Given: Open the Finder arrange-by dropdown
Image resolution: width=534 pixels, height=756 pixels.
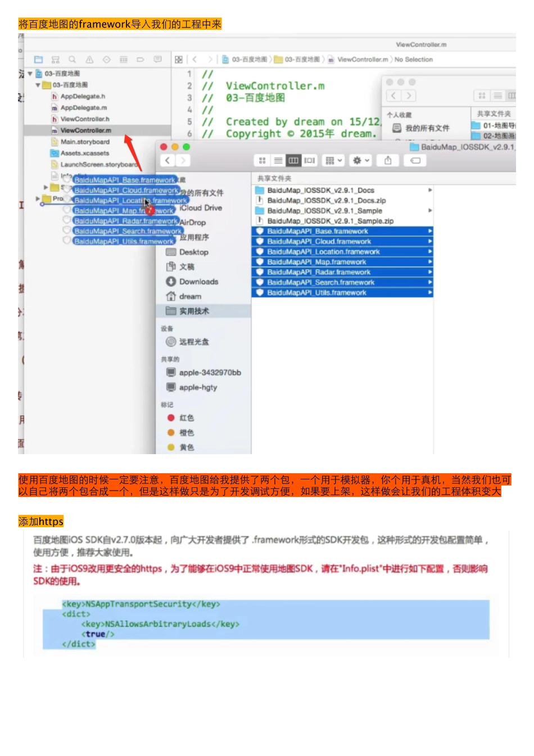Looking at the screenshot, I should pyautogui.click(x=333, y=160).
